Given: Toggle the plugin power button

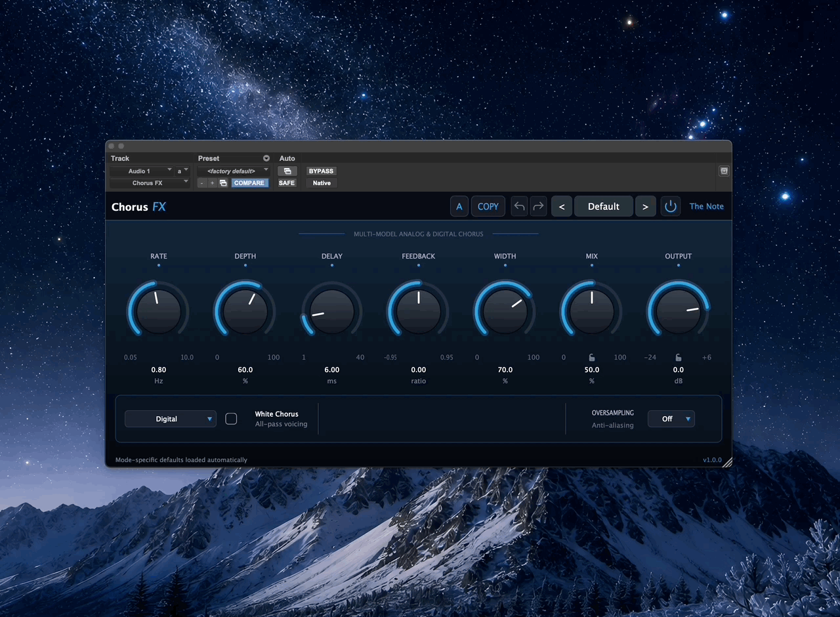Looking at the screenshot, I should 670,206.
